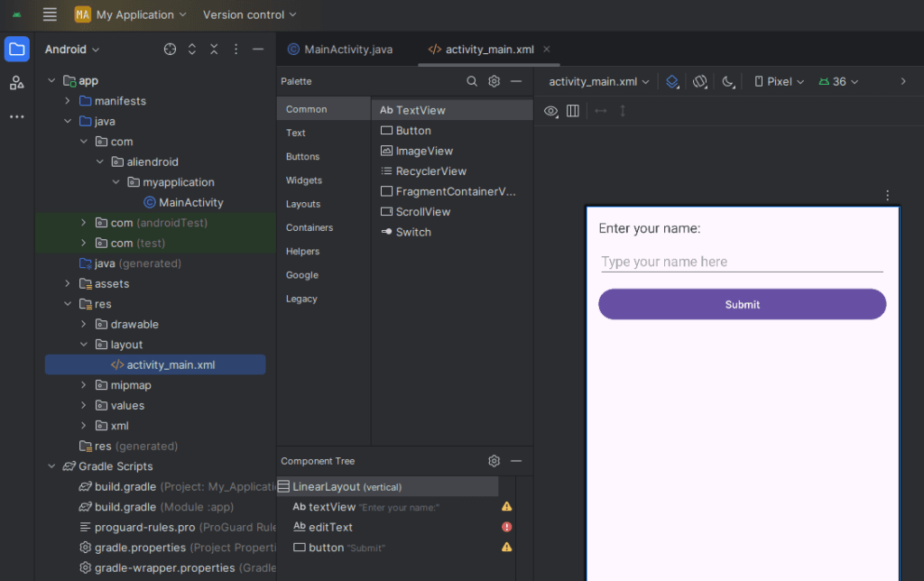Screen dimensions: 924x581
Task: Change orientation for preview icon
Action: click(x=700, y=82)
